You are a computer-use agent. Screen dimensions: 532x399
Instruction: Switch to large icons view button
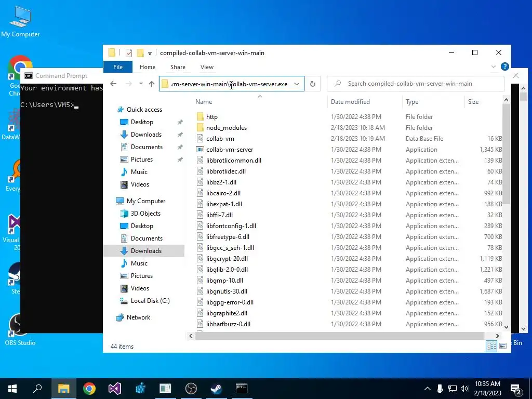pyautogui.click(x=503, y=346)
